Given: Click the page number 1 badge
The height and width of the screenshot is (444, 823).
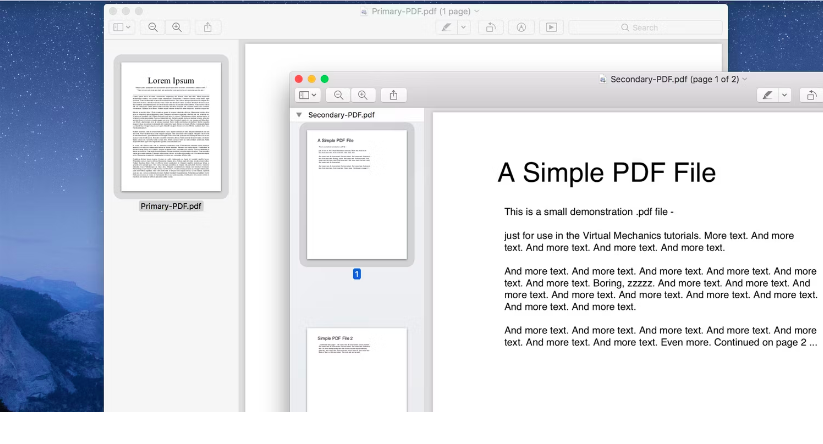Looking at the screenshot, I should [357, 274].
